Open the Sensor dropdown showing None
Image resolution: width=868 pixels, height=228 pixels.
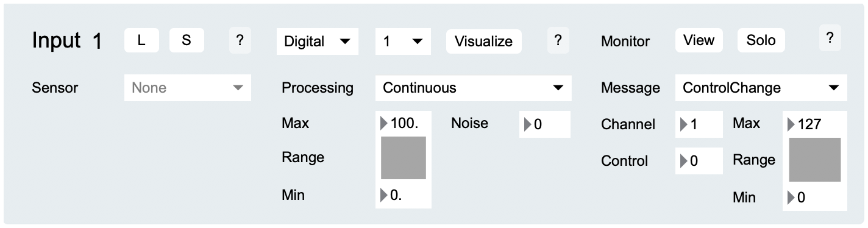pyautogui.click(x=188, y=88)
